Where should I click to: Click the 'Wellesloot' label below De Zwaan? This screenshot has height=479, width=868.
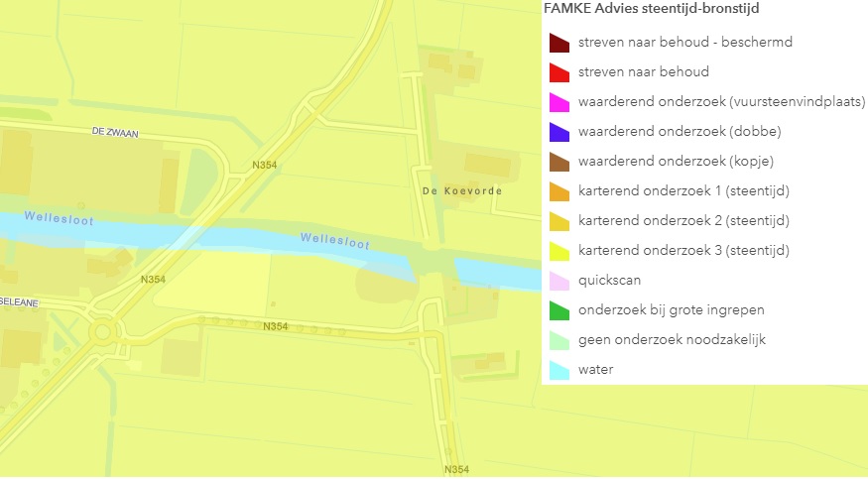[60, 218]
